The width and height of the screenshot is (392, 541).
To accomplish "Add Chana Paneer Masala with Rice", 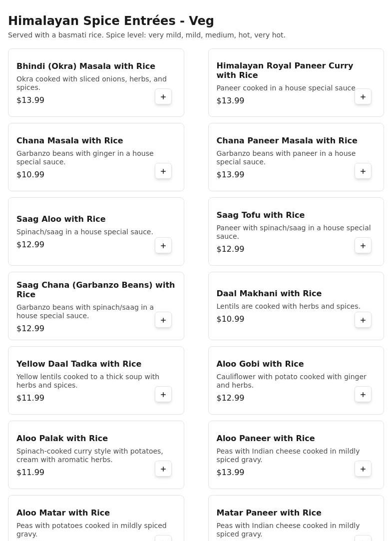I will 363,171.
